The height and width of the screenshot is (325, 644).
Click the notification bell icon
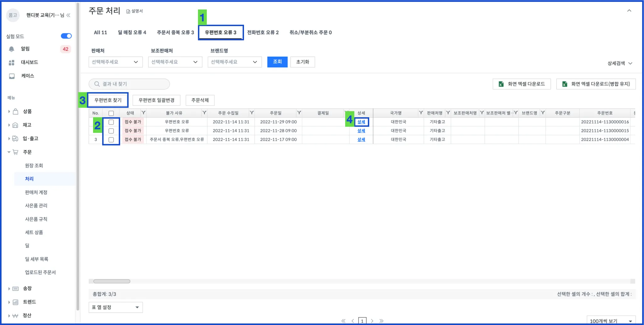(12, 49)
